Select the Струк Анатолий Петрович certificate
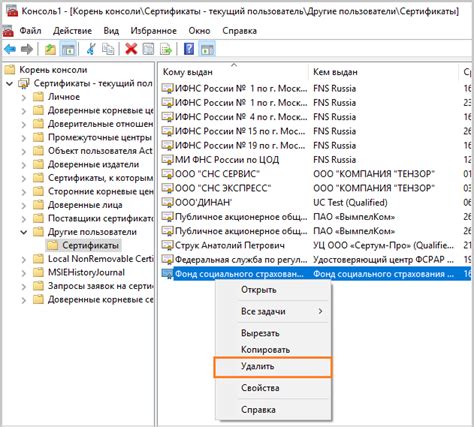 pyautogui.click(x=230, y=246)
